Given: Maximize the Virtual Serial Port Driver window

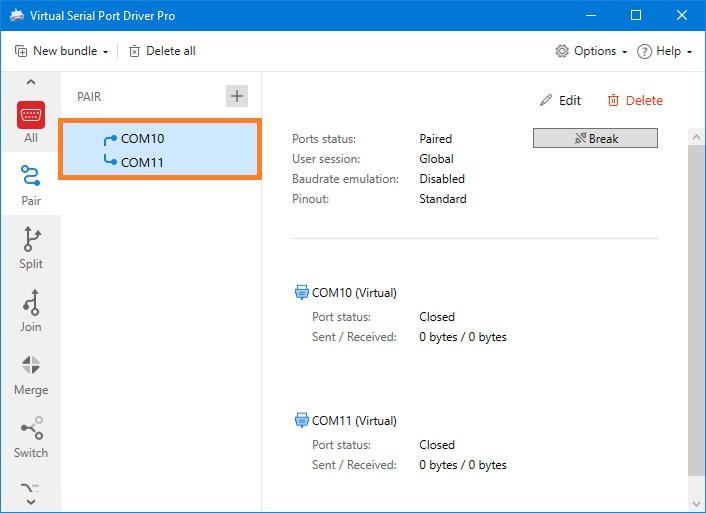Looking at the screenshot, I should click(636, 15).
